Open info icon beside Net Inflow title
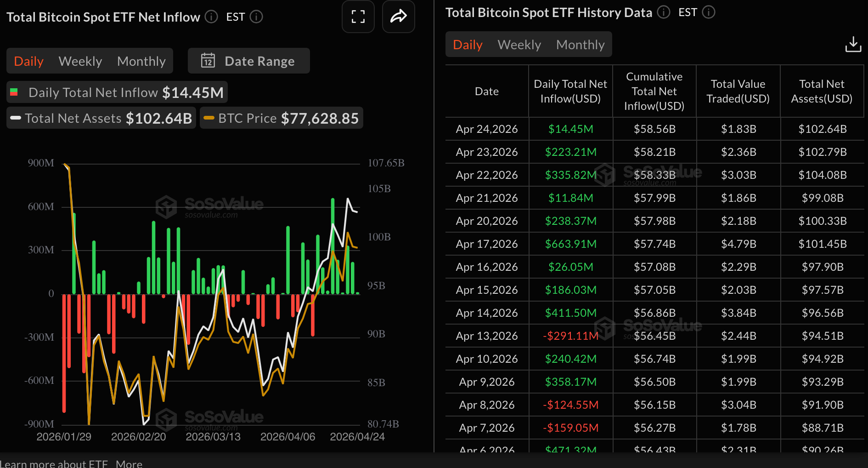Image resolution: width=868 pixels, height=468 pixels. click(211, 17)
